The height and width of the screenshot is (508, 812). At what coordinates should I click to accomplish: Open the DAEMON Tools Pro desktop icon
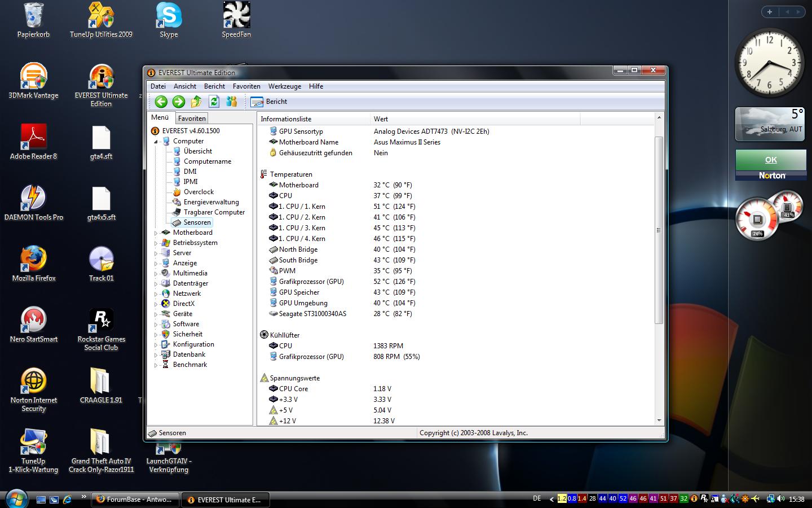tap(33, 203)
